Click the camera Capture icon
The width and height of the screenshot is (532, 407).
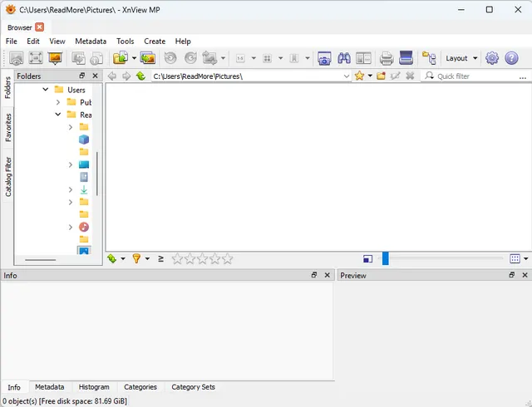(324, 58)
